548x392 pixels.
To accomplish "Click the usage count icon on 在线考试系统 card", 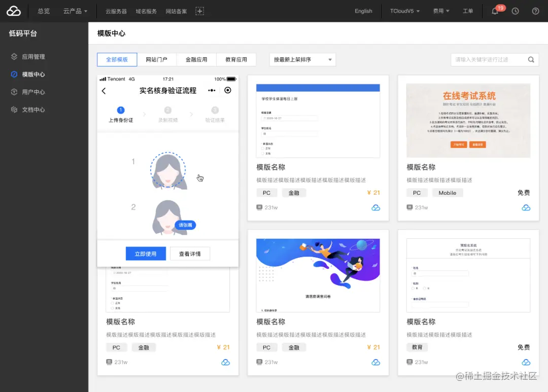I will 409,207.
